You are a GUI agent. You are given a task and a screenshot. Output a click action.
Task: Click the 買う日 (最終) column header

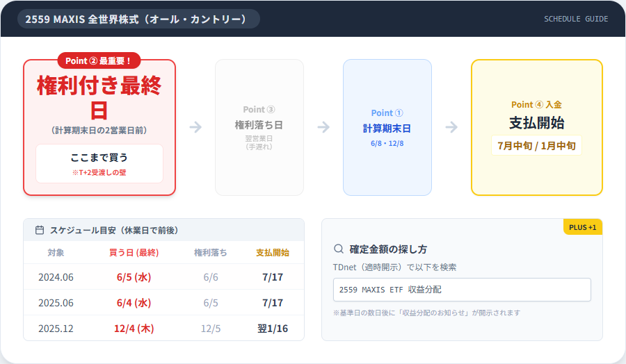(134, 252)
